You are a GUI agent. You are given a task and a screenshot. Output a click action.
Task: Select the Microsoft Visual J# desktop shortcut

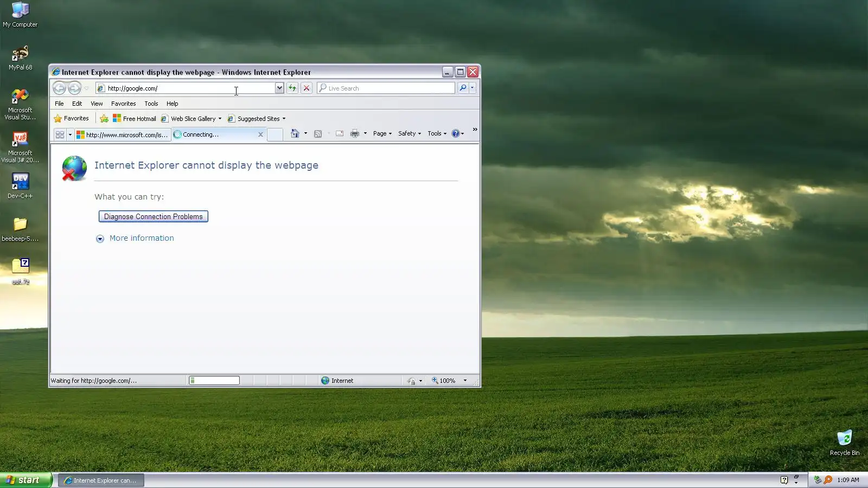[x=20, y=147]
